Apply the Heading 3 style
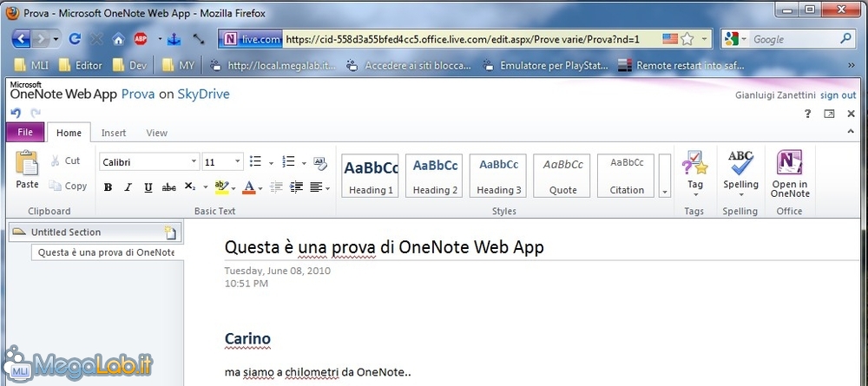The width and height of the screenshot is (868, 386). (499, 175)
